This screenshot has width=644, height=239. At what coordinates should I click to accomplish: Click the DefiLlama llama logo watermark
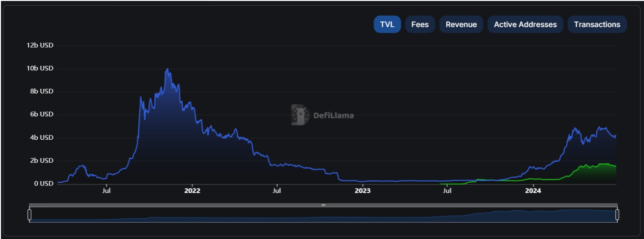point(301,115)
